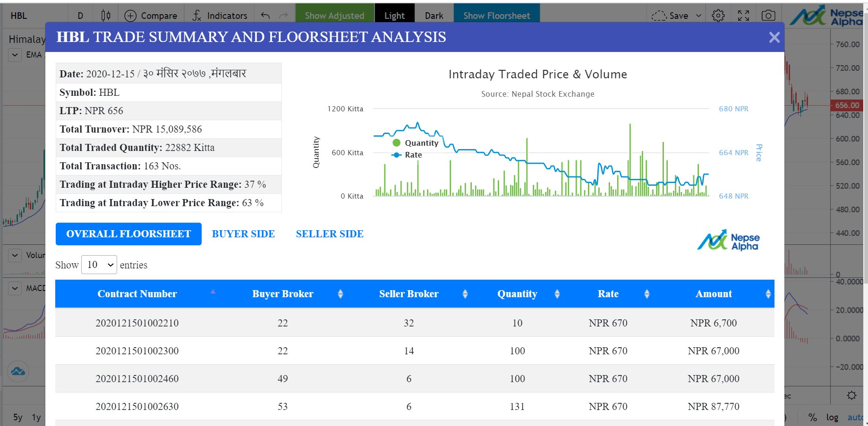868x426 pixels.
Task: Click the 656.00 price label on axis
Action: tap(847, 105)
